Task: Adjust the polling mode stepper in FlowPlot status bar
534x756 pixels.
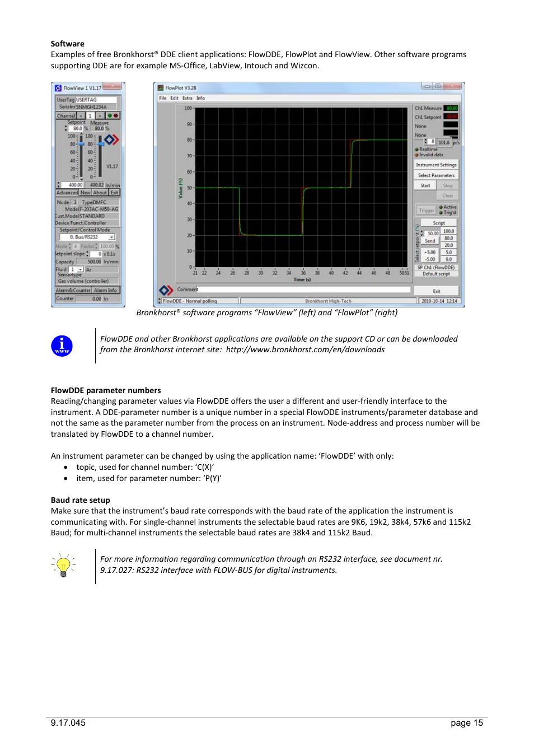Action: coord(160,301)
